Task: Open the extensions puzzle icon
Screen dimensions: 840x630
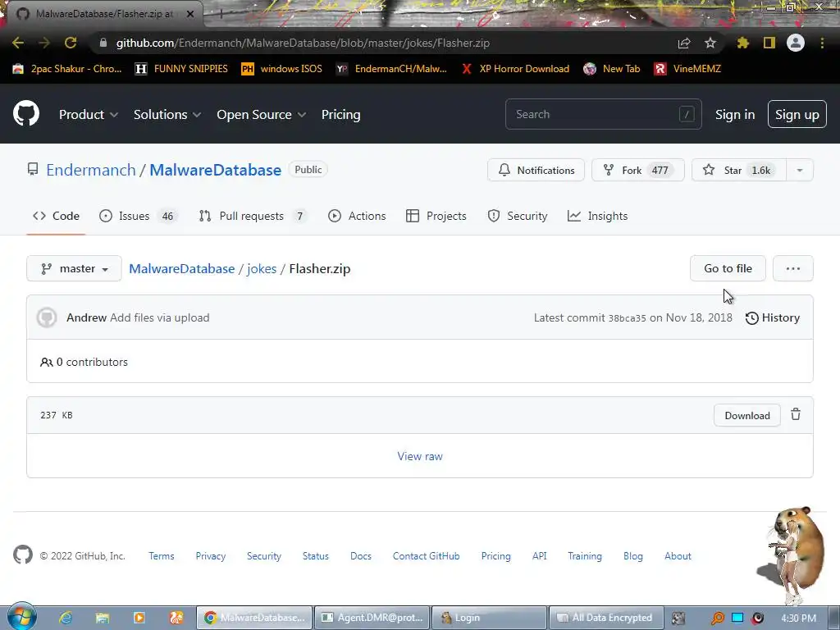Action: click(x=742, y=43)
